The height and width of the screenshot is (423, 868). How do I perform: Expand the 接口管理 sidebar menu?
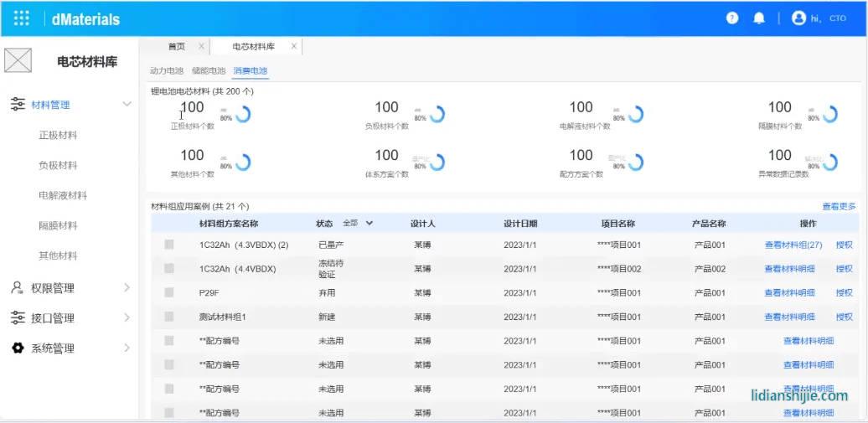click(x=127, y=318)
